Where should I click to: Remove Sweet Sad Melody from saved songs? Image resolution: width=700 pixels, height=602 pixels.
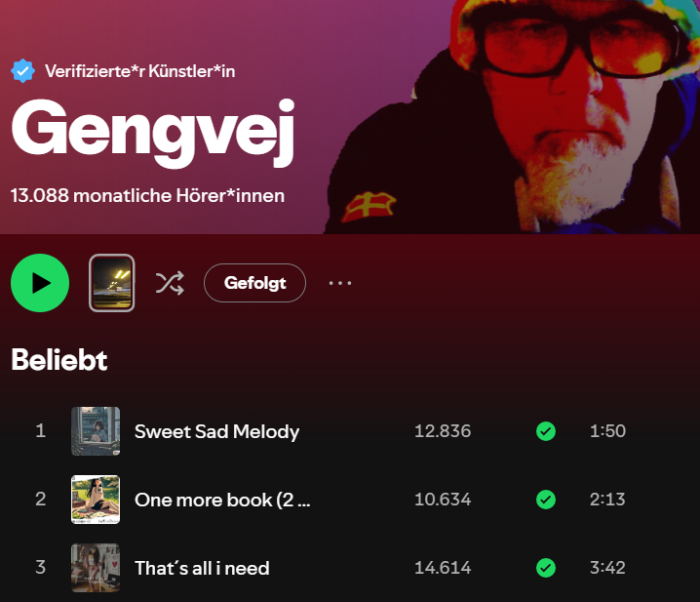(x=546, y=431)
